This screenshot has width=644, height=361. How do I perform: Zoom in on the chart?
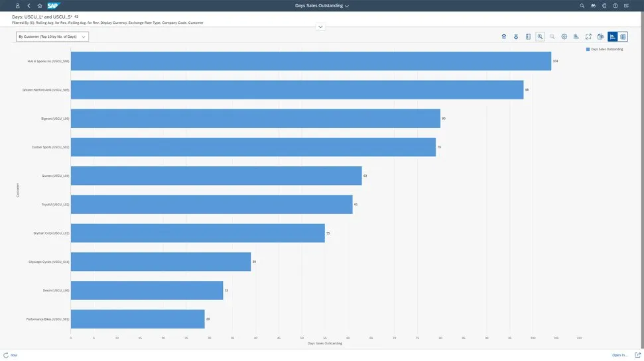[541, 36]
